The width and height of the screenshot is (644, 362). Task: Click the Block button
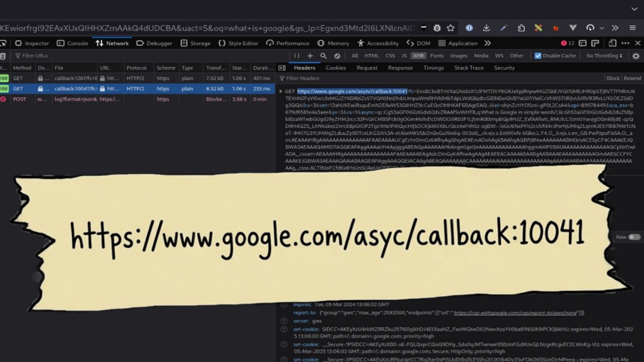pos(613,78)
